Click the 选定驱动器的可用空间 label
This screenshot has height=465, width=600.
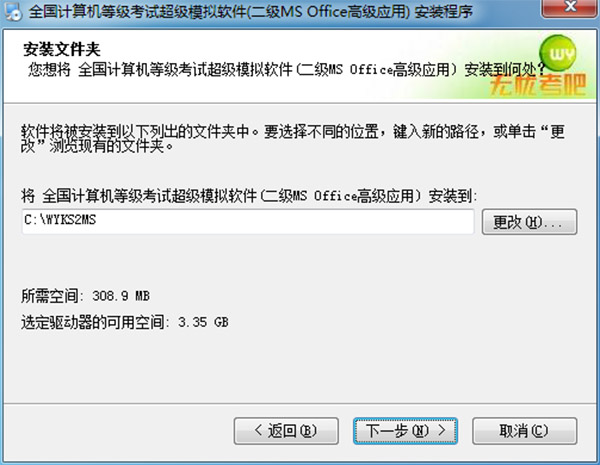click(x=93, y=322)
